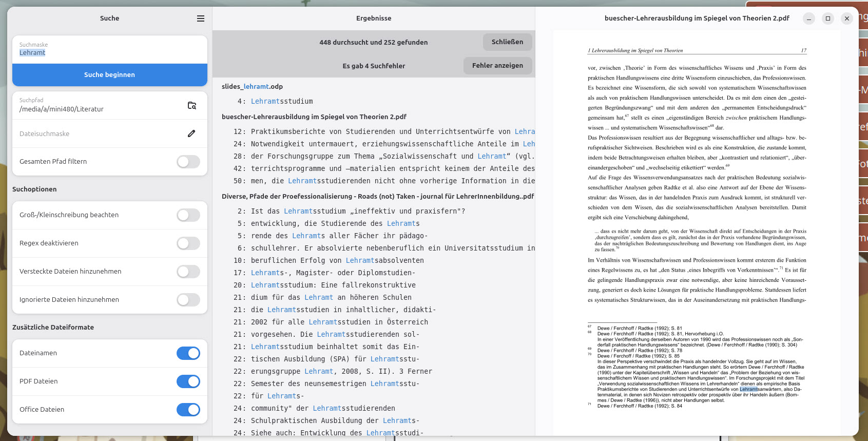868x441 pixels.
Task: Minimize the PDF preview window
Action: pyautogui.click(x=808, y=18)
